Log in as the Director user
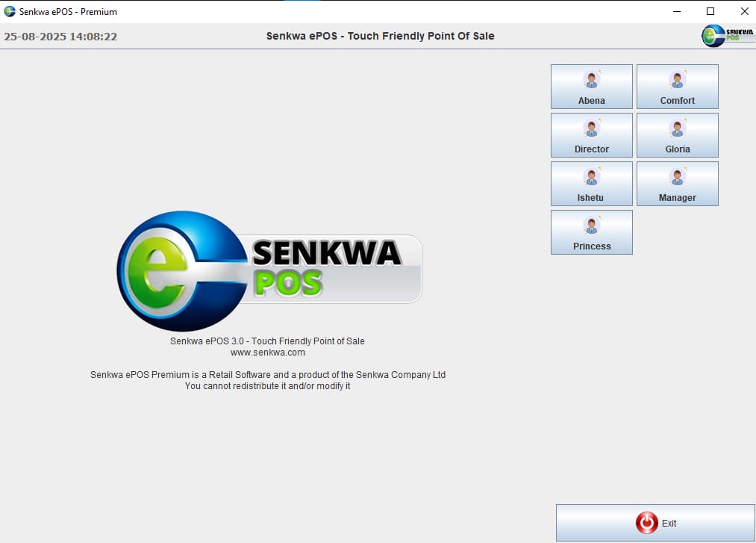Viewport: 756px width, 543px height. tap(591, 135)
